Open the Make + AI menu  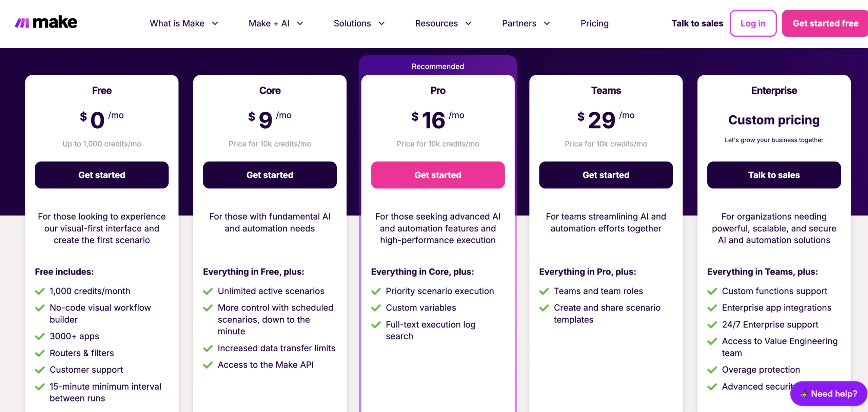tap(275, 23)
